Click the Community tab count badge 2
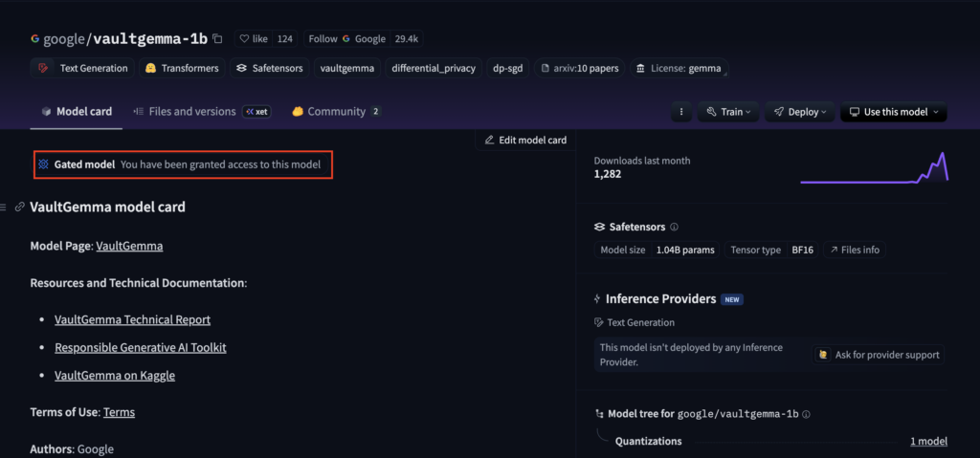Image resolution: width=980 pixels, height=458 pixels. point(375,112)
